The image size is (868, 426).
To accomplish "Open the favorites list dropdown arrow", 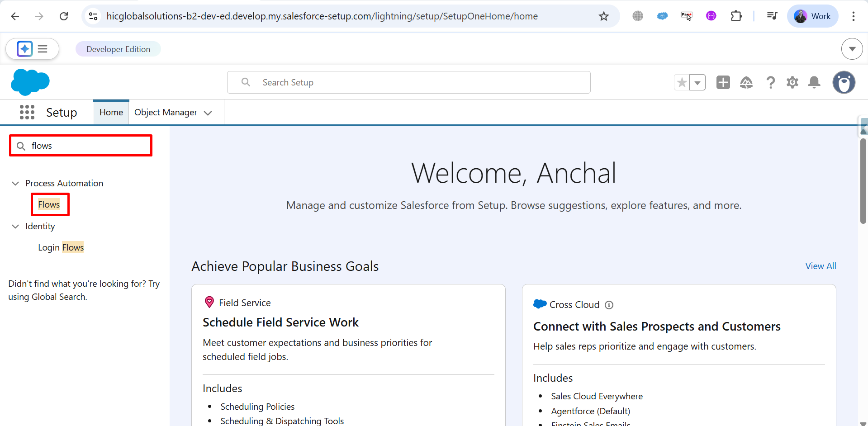I will [697, 83].
